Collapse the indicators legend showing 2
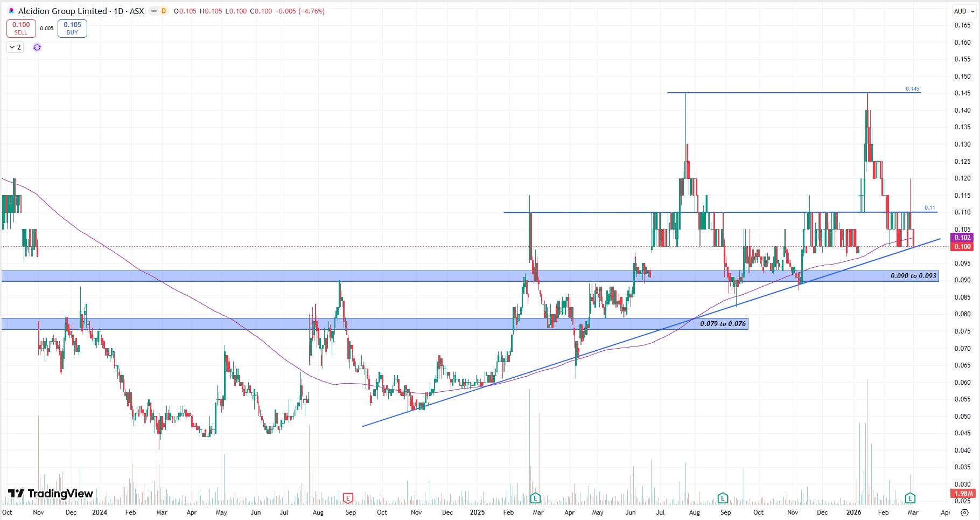Screen dimensions: 980x520 [x=15, y=47]
